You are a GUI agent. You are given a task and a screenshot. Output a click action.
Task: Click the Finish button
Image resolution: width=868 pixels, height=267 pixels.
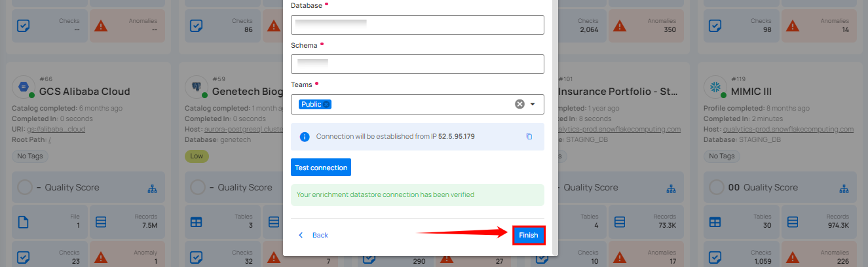[x=528, y=235]
